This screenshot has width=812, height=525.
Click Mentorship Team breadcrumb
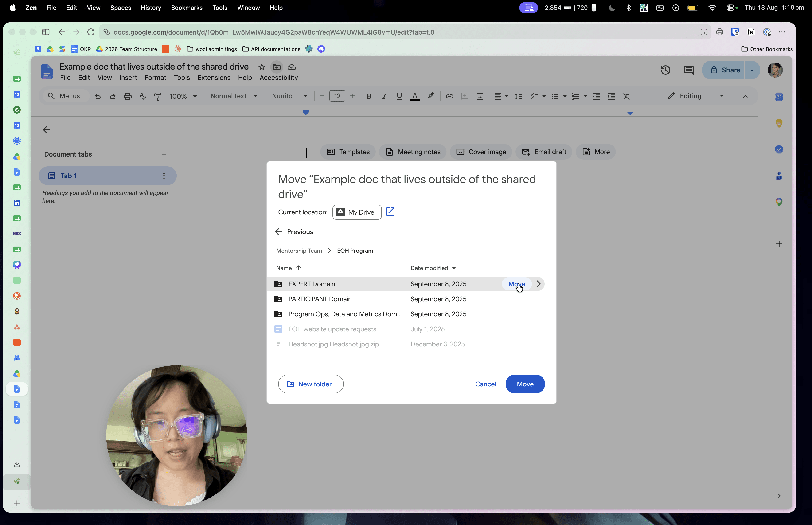[299, 251]
